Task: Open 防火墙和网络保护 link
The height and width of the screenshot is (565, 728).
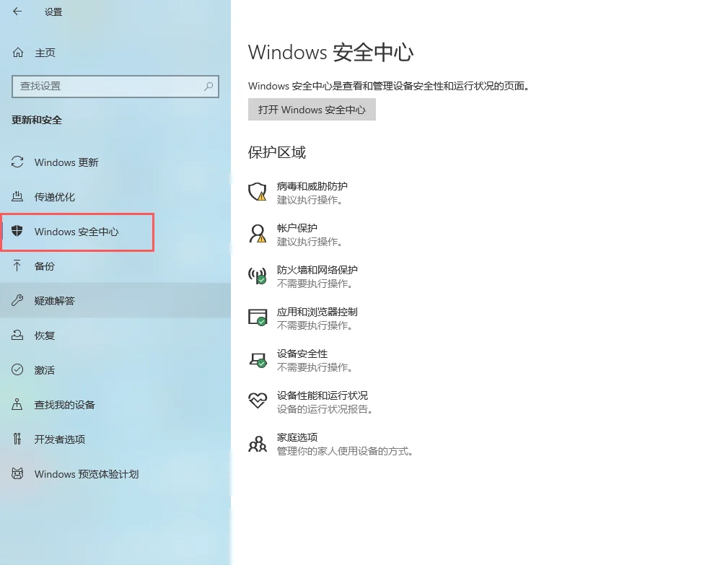Action: [x=317, y=270]
